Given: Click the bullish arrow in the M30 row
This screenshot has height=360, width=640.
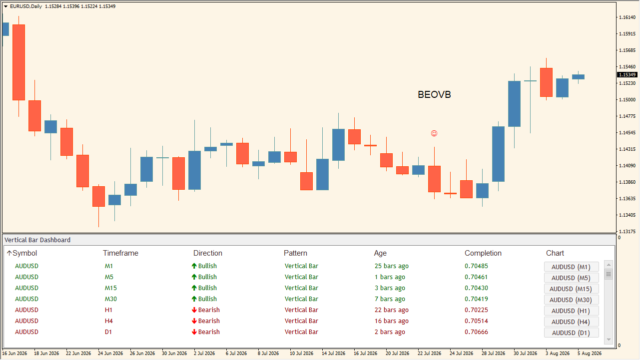Looking at the screenshot, I should coord(194,299).
